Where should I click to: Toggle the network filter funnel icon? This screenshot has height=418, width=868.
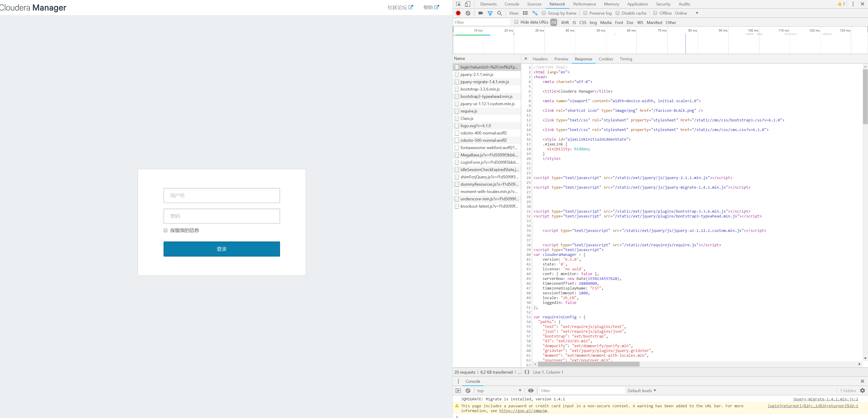(x=490, y=13)
